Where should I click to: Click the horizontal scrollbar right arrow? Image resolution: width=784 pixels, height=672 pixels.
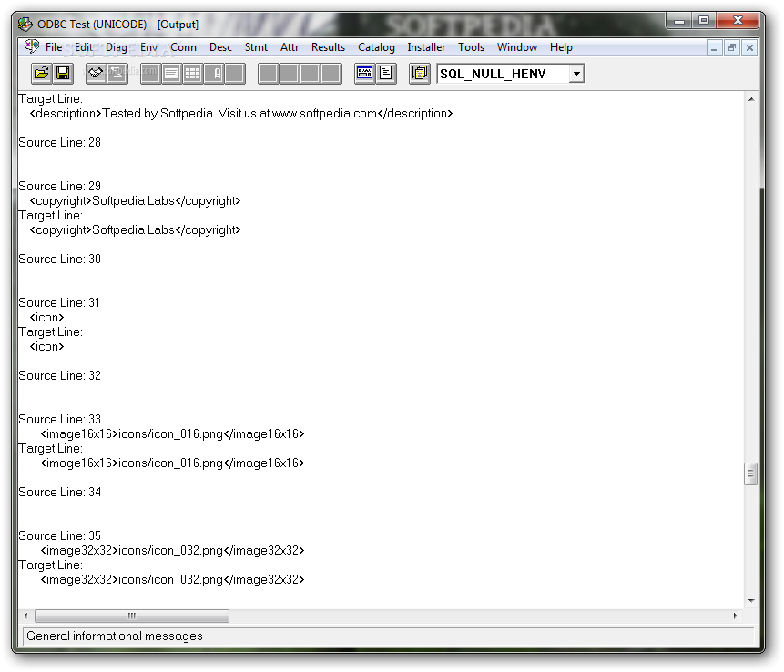pos(735,616)
